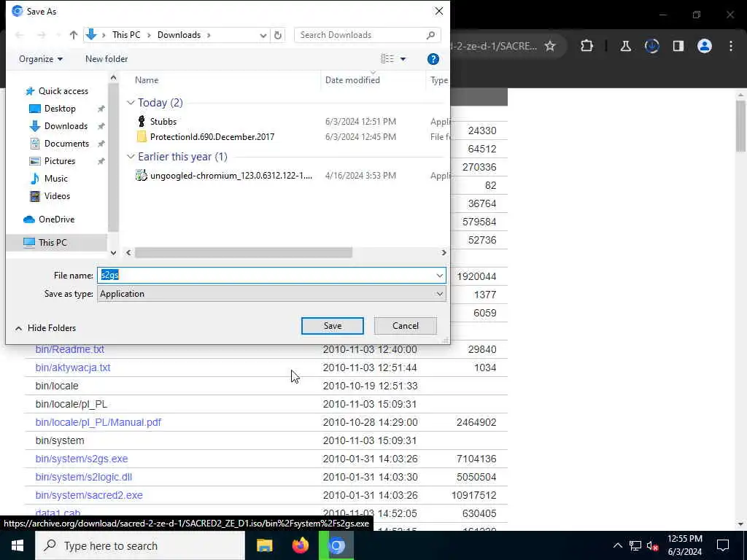This screenshot has height=560, width=747.
Task: Open File Explorer from taskbar
Action: (x=264, y=545)
